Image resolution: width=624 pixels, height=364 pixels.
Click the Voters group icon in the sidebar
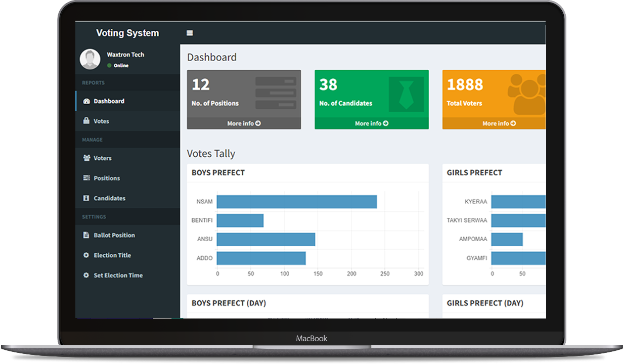coord(86,158)
